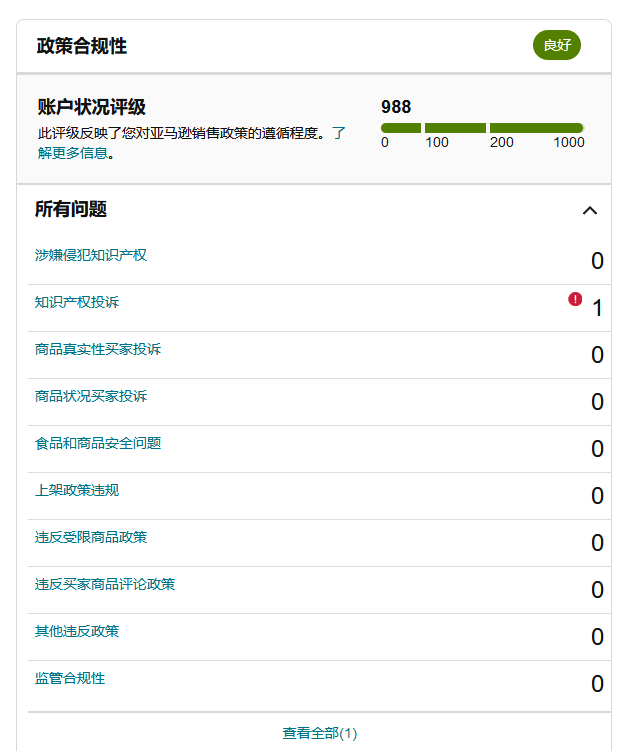Open the 涉嫌侵犯知识产权 link
The image size is (623, 751).
[x=91, y=255]
